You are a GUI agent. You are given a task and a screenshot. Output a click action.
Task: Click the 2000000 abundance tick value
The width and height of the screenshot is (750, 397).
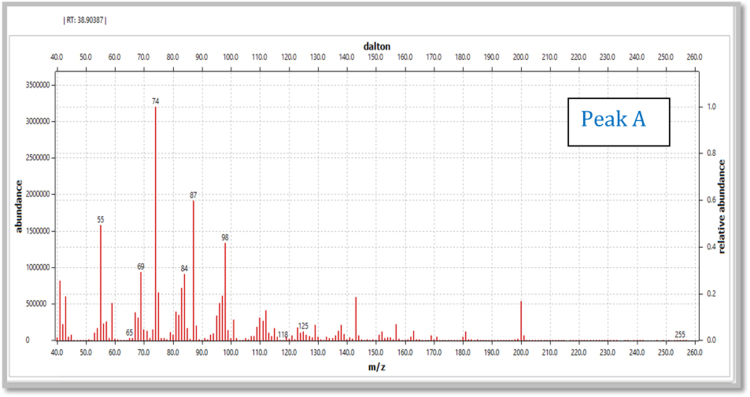pyautogui.click(x=38, y=195)
